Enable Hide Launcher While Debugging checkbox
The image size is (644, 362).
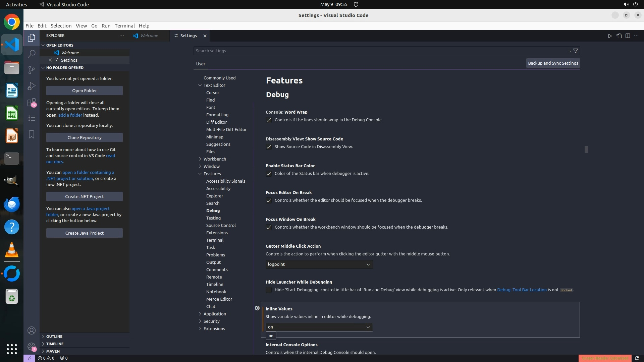pyautogui.click(x=269, y=290)
